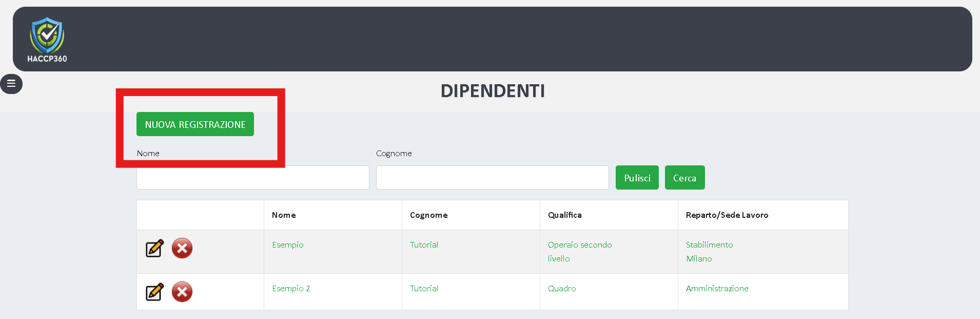Click the Quadro qualification link
The image size is (980, 319).
(562, 289)
